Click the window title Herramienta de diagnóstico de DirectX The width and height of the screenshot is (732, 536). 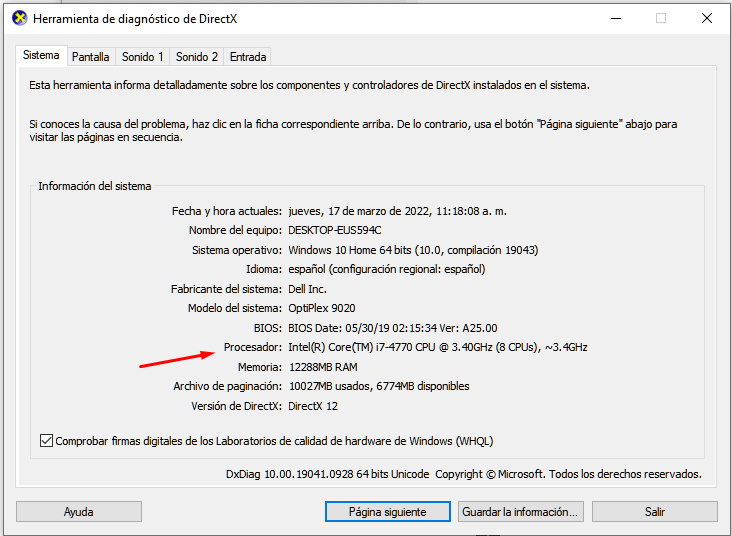coord(135,19)
